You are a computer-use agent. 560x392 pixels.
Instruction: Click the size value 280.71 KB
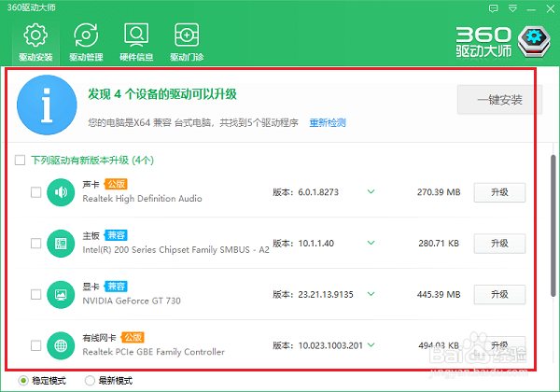[x=439, y=244]
